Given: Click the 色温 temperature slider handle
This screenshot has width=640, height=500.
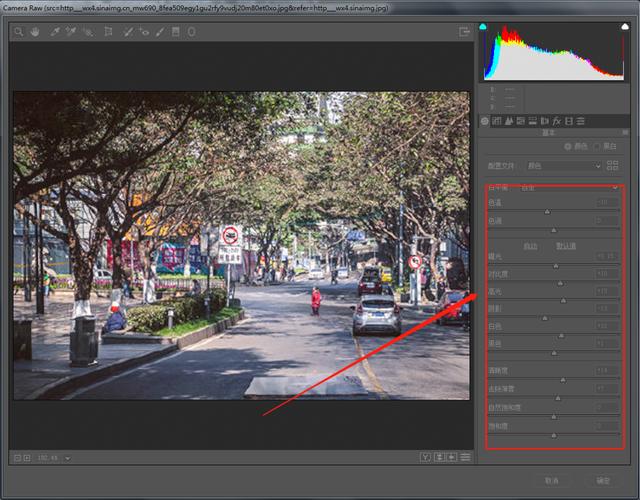Looking at the screenshot, I should pos(547,212).
